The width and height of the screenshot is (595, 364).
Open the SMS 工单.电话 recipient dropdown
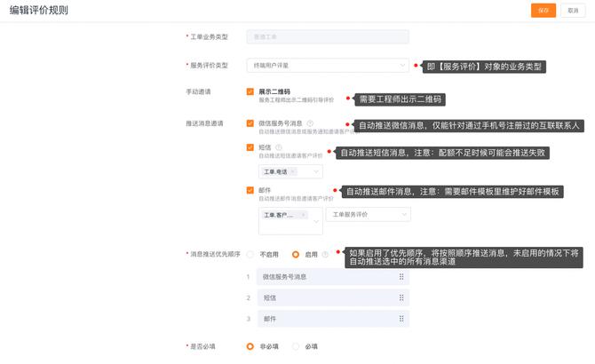point(315,171)
